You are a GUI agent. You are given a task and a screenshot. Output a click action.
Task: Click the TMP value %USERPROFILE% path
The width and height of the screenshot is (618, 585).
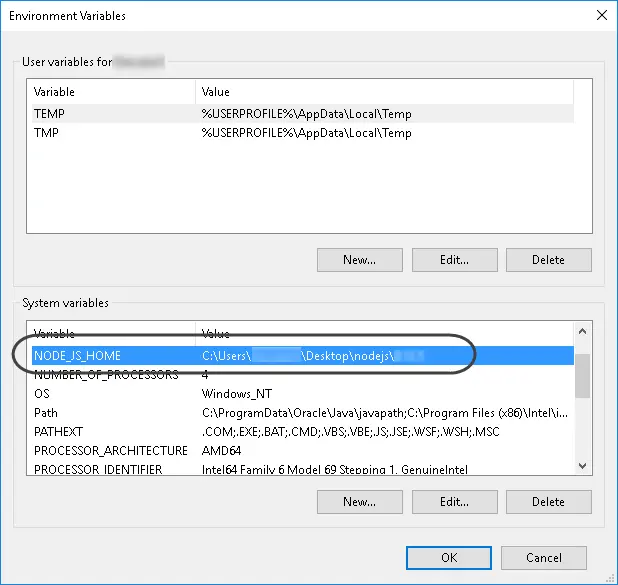307,133
